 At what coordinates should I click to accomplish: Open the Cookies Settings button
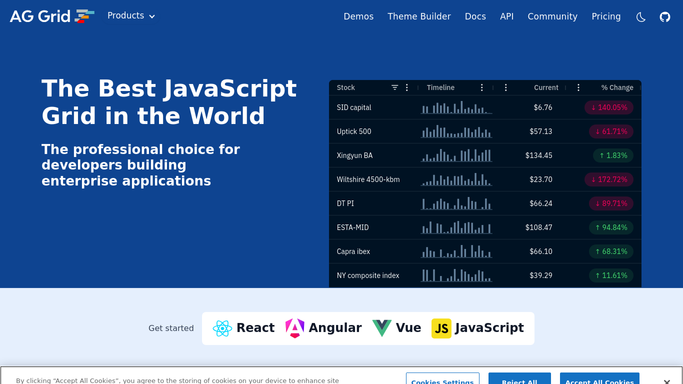[443, 379]
